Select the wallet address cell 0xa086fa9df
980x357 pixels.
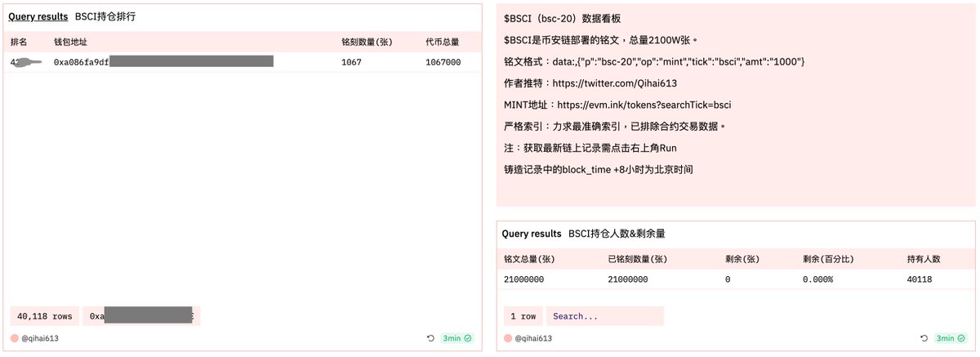pos(163,61)
